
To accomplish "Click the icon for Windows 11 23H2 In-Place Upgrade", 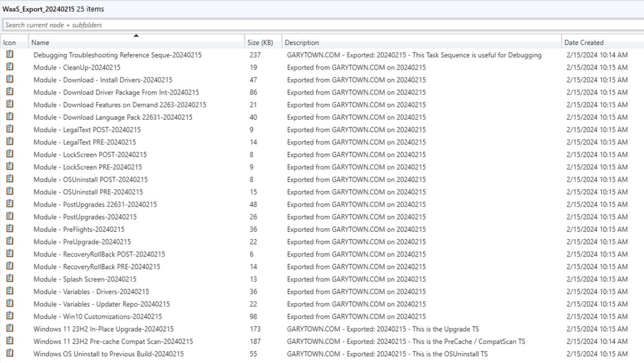I will 10,329.
